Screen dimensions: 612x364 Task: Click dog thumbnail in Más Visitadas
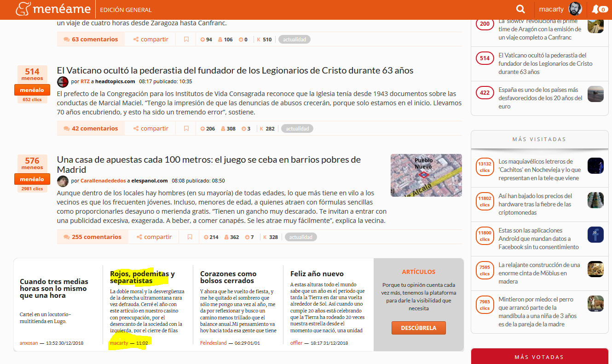(595, 304)
